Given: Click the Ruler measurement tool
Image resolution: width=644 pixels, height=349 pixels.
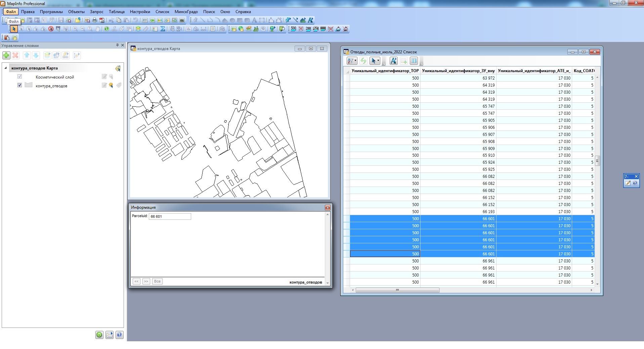Looking at the screenshot, I should tap(145, 29).
